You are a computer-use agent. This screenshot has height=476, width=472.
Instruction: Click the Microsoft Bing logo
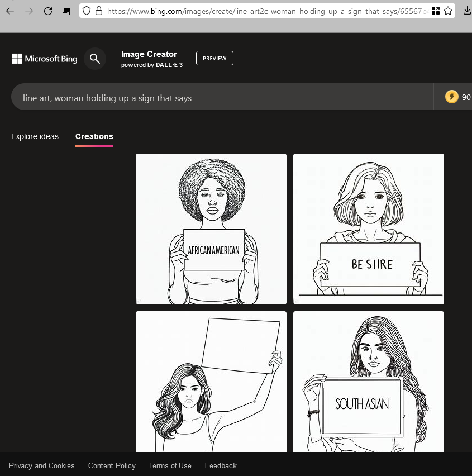point(45,59)
